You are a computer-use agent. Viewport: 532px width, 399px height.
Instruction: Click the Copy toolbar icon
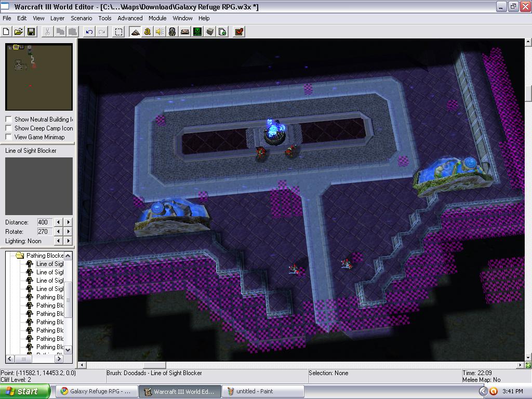coord(60,32)
